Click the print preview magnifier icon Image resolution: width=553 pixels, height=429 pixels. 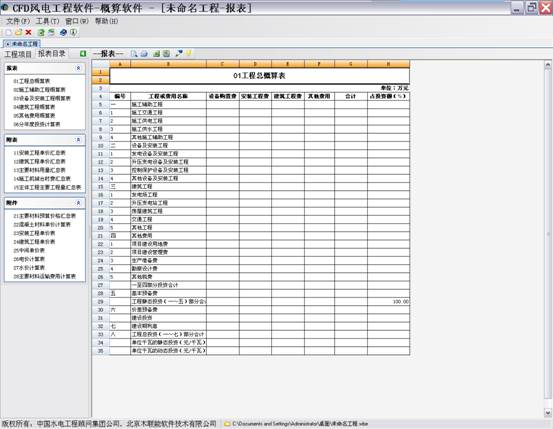coord(134,54)
